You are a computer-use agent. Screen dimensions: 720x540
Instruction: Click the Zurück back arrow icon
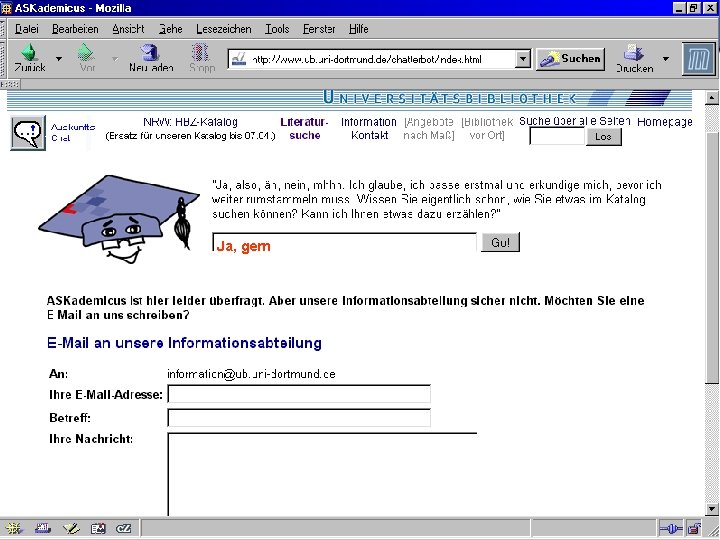30,53
